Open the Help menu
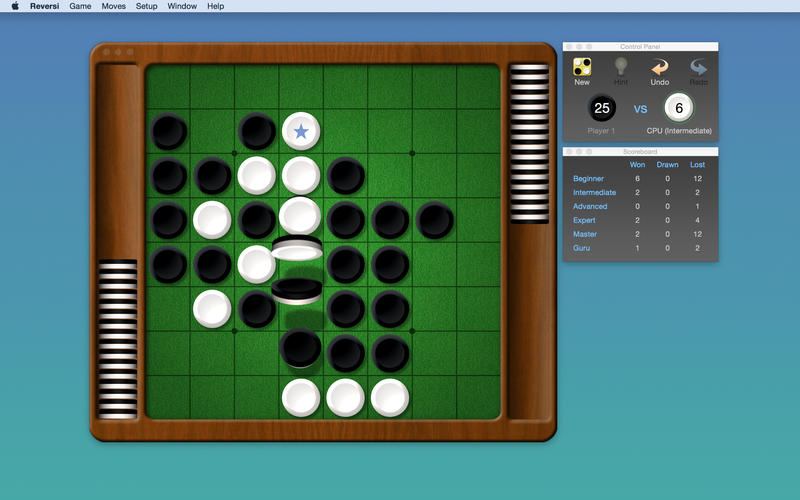This screenshot has height=500, width=800. coord(215,6)
